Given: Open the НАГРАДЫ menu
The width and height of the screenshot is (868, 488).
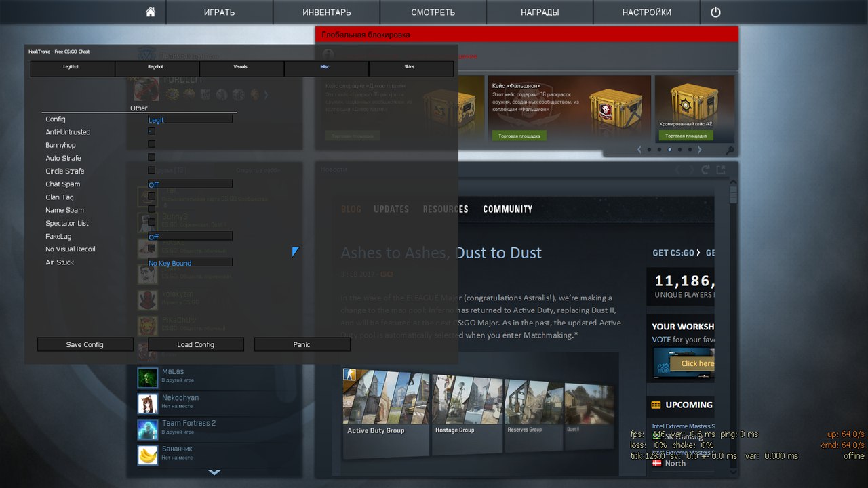Looking at the screenshot, I should point(540,12).
